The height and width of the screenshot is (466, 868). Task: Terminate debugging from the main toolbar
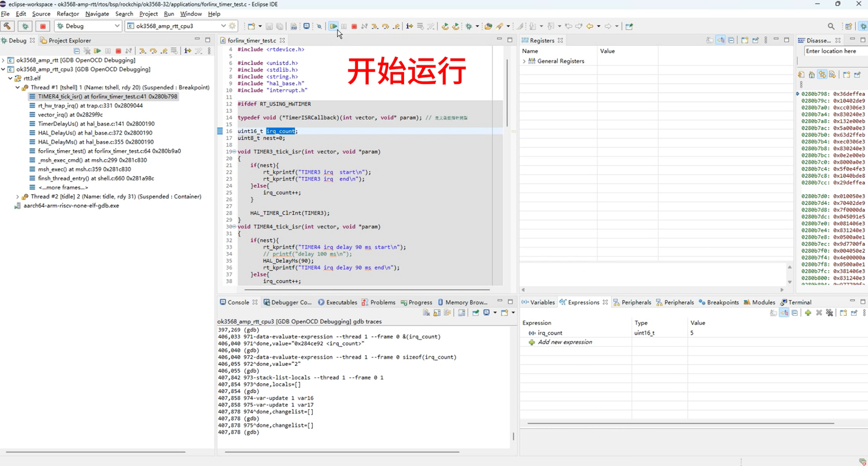[354, 27]
